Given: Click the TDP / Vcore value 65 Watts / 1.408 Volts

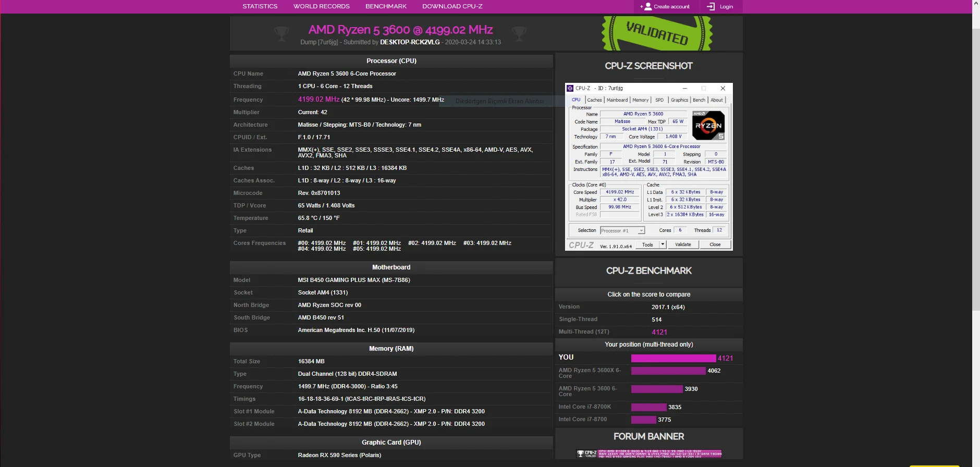Looking at the screenshot, I should (x=326, y=205).
